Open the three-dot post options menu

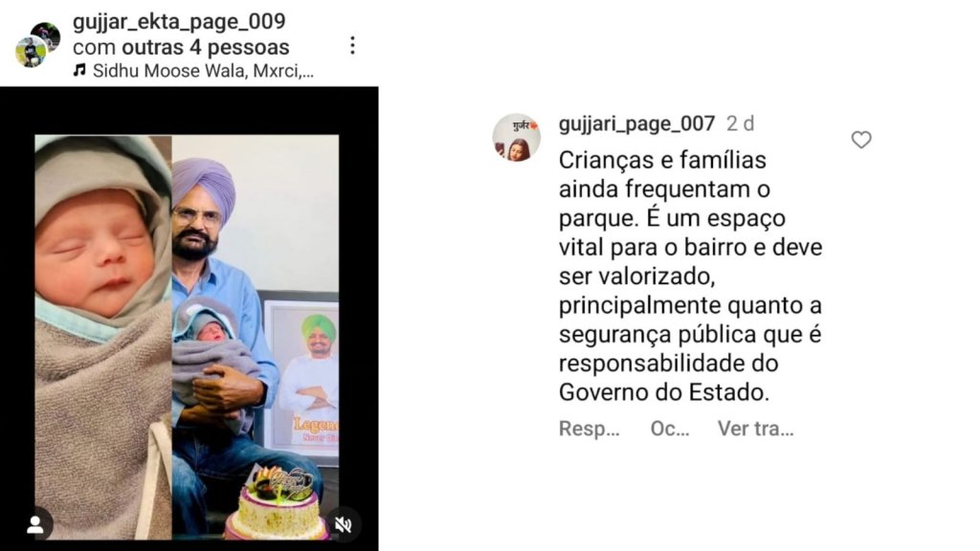pos(352,45)
